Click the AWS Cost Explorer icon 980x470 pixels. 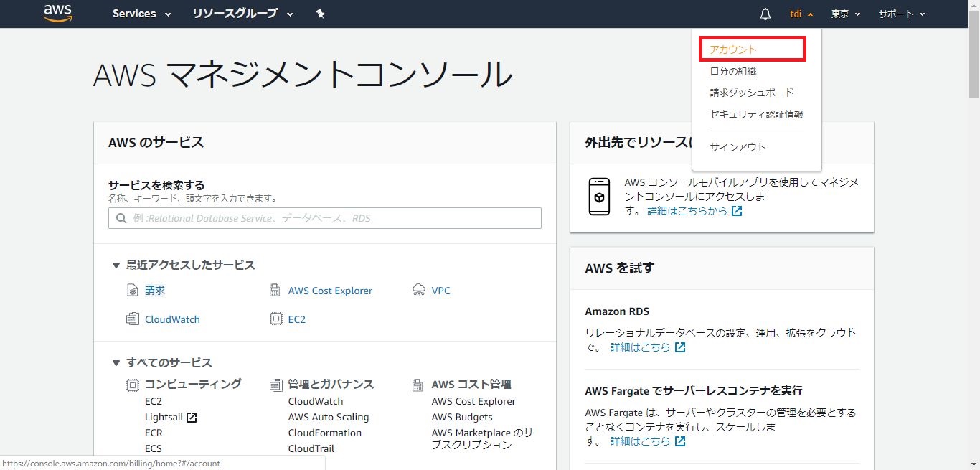click(275, 291)
